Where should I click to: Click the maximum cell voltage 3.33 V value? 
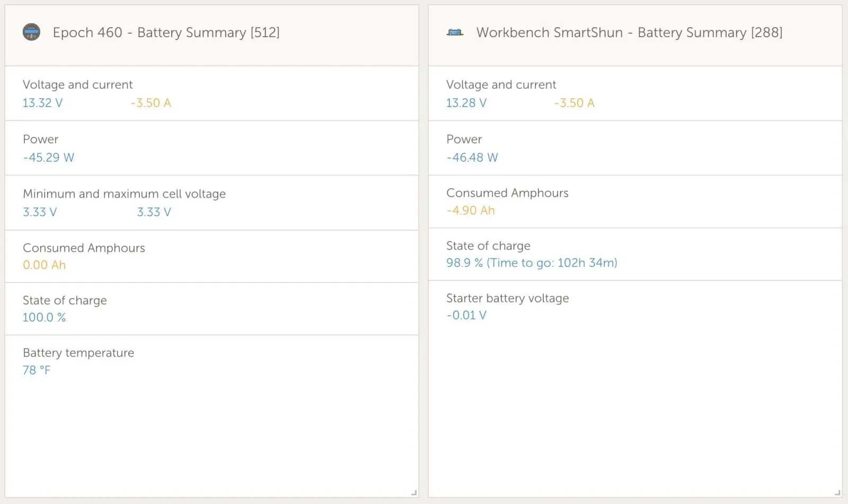point(154,212)
